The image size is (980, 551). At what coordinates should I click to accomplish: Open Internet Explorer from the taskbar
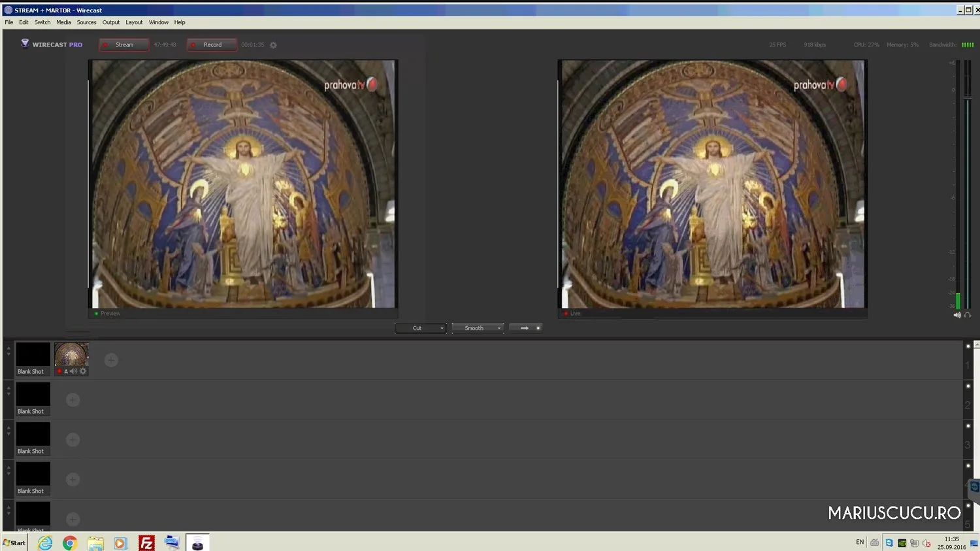45,543
